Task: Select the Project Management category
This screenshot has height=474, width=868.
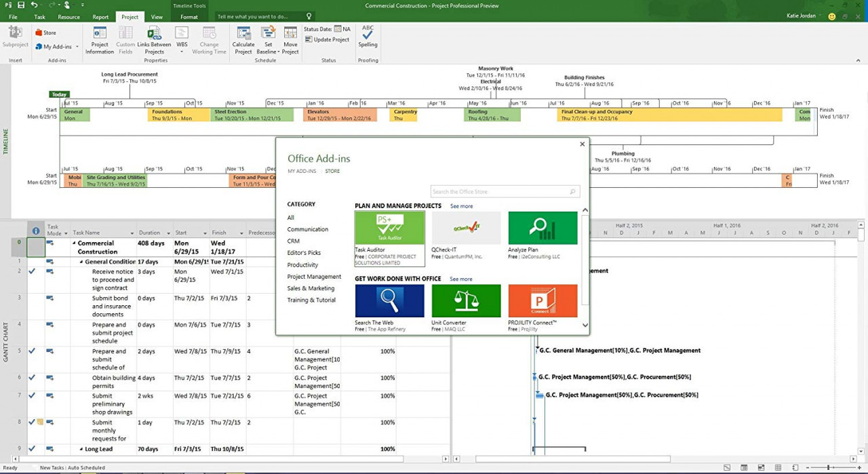Action: 314,277
